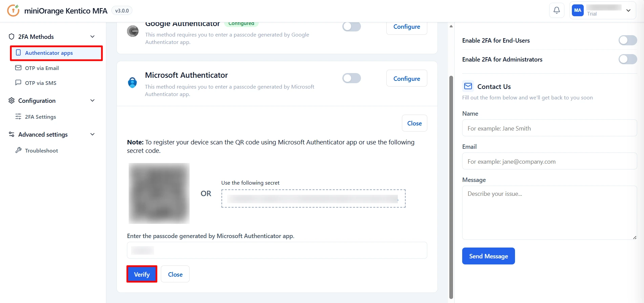The image size is (644, 303).
Task: Click the main panel vertical scrollbar
Action: pyautogui.click(x=451, y=187)
